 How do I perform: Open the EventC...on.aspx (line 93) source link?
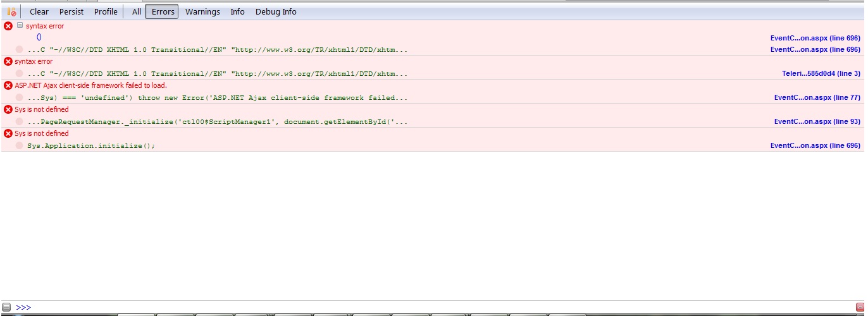pos(817,121)
